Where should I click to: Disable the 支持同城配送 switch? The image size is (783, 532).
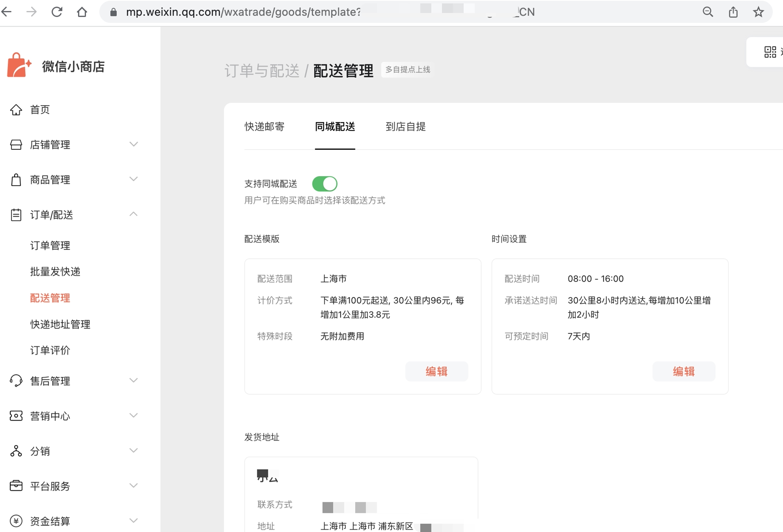coord(324,184)
